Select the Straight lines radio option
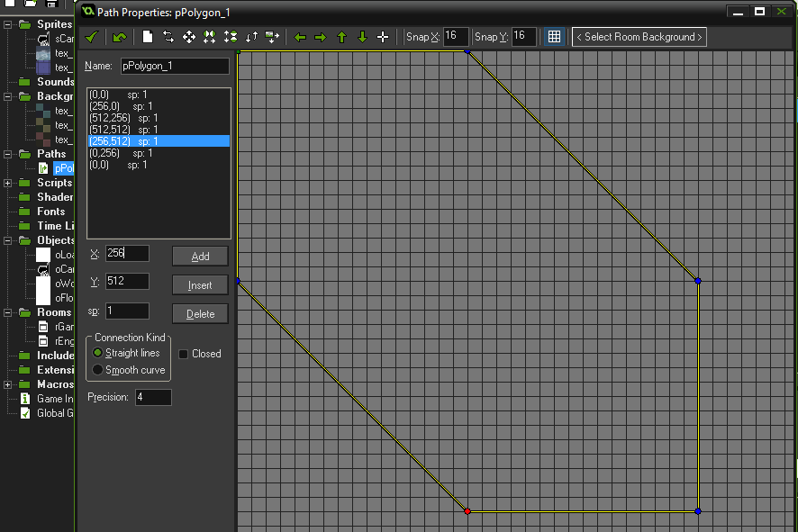This screenshot has height=532, width=798. (98, 353)
